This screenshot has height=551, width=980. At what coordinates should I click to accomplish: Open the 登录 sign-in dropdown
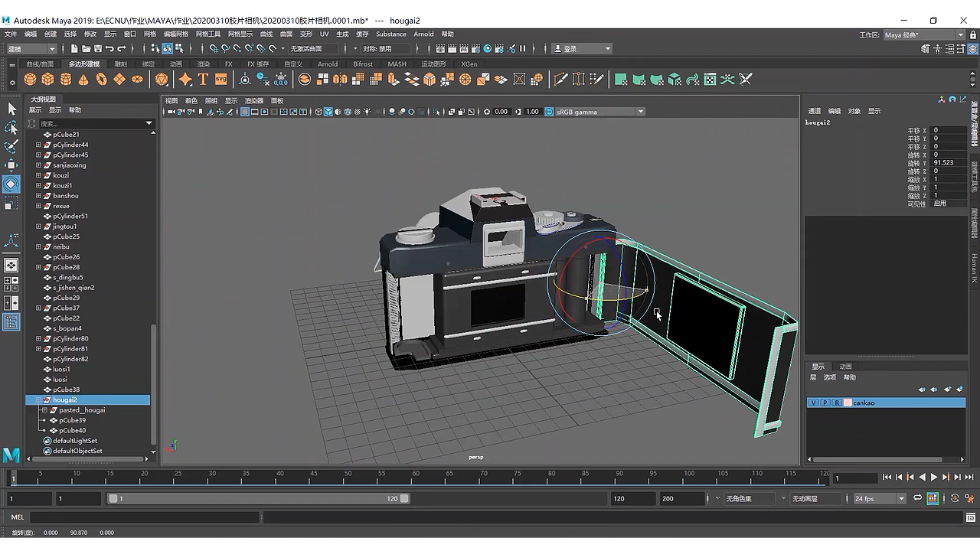pyautogui.click(x=583, y=48)
